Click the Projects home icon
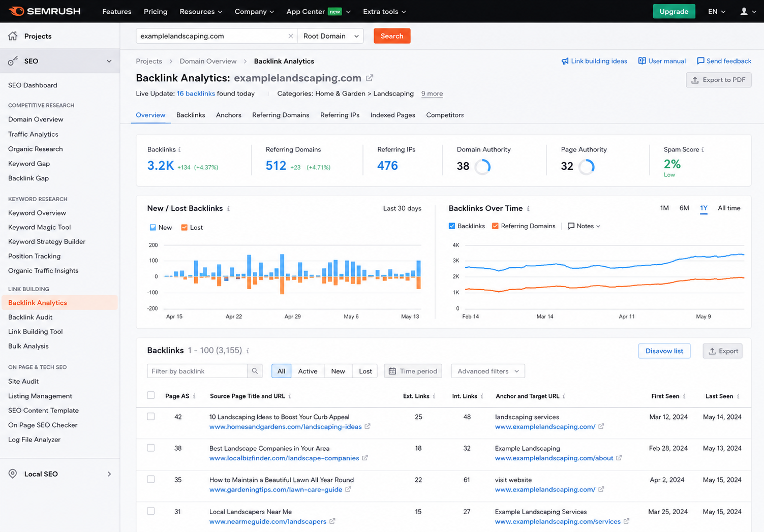Image resolution: width=764 pixels, height=532 pixels. pos(13,36)
